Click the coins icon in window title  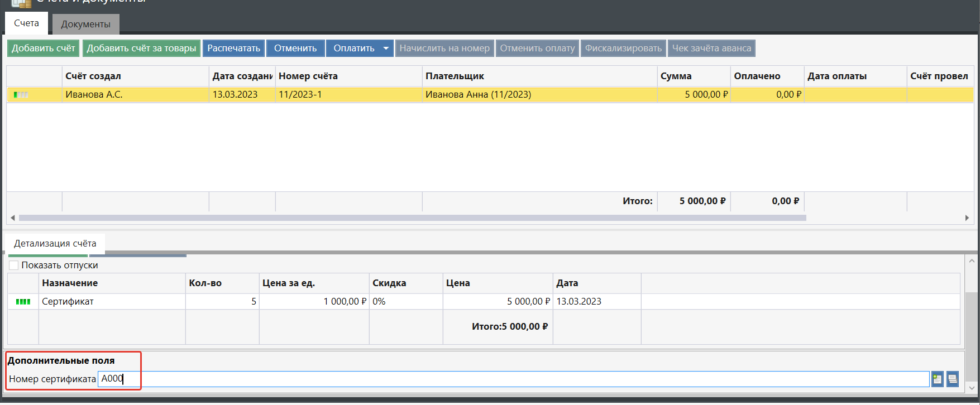coord(21,3)
